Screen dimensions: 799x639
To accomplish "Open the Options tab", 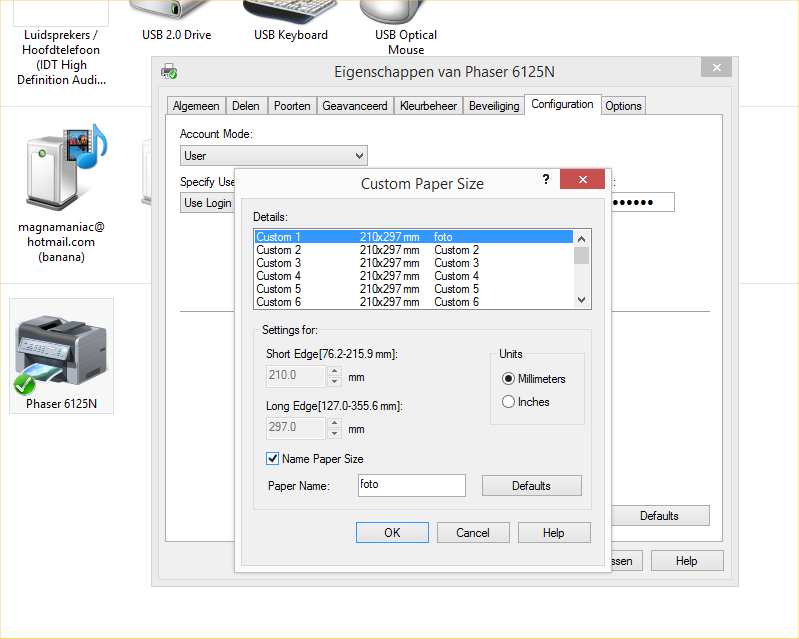I will pos(623,106).
